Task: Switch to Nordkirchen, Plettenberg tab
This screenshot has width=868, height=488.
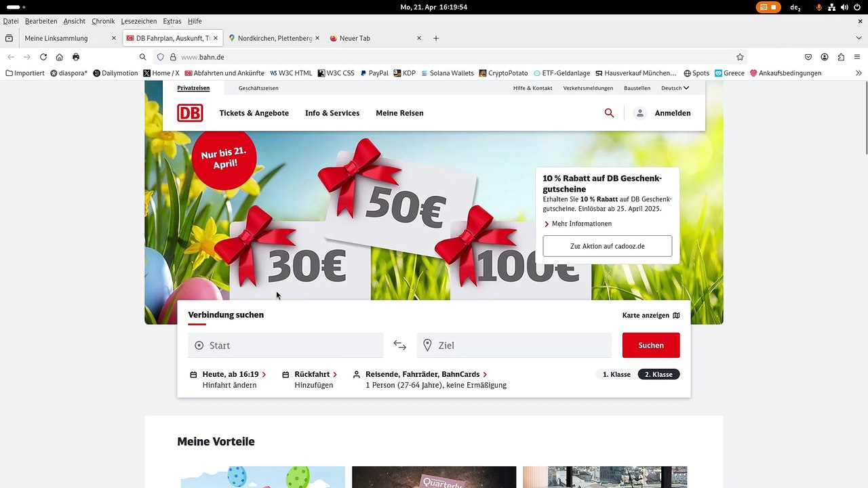Action: tap(275, 38)
